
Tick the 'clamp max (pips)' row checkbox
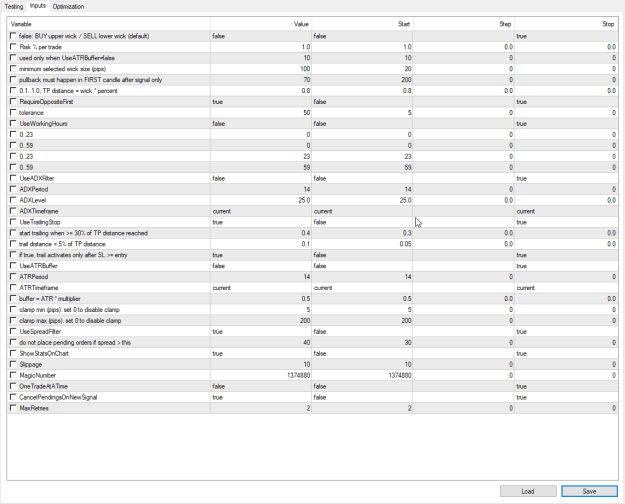click(14, 320)
